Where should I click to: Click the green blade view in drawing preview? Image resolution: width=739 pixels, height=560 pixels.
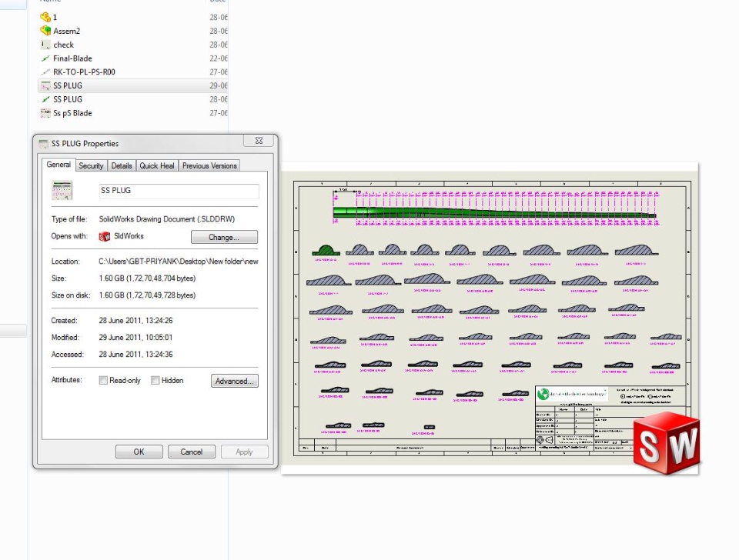click(494, 213)
